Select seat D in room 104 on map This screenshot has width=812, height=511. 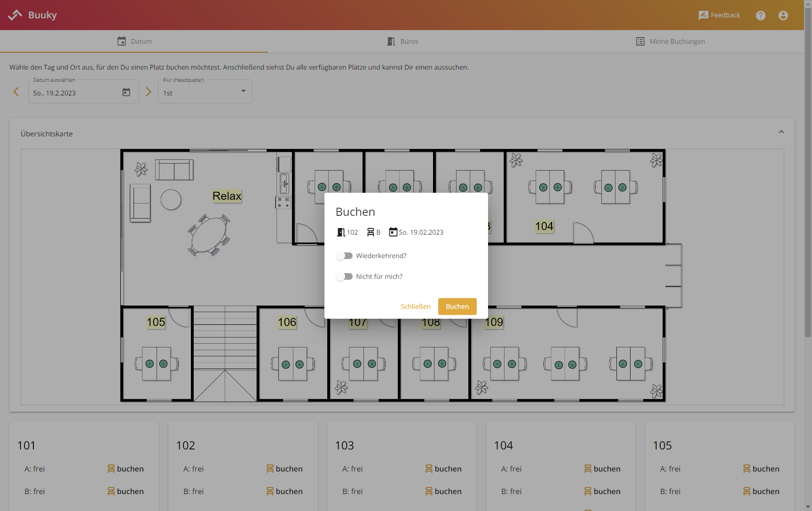(x=623, y=188)
